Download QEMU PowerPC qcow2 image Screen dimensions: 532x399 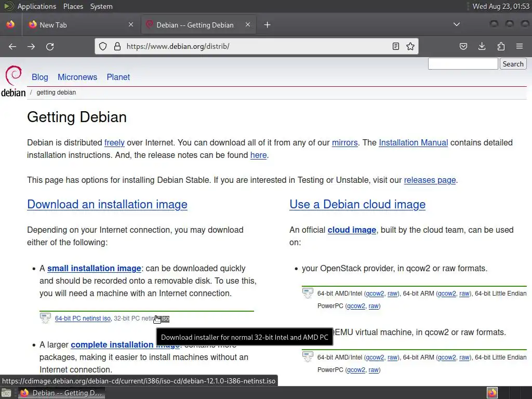coord(356,370)
